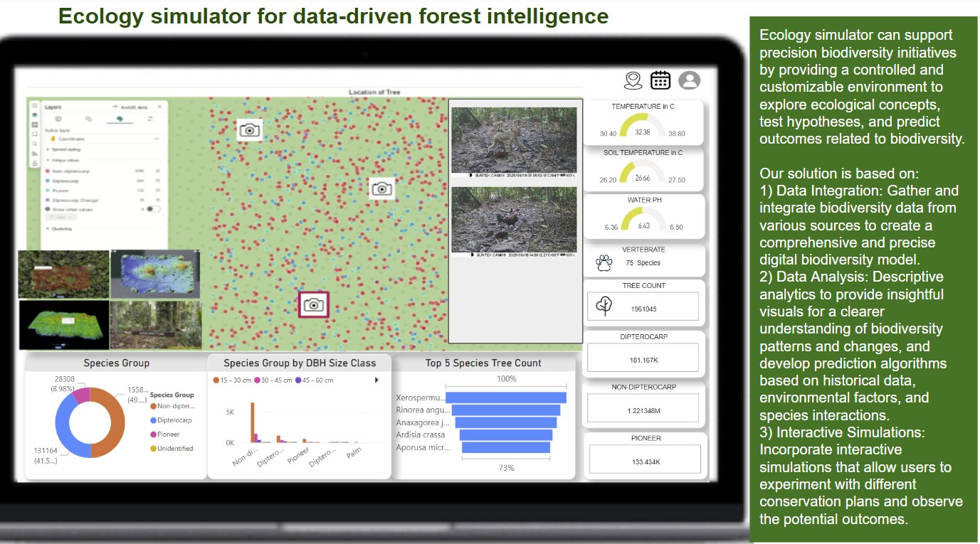Click the maroon-bordered camera marker on map

point(313,304)
